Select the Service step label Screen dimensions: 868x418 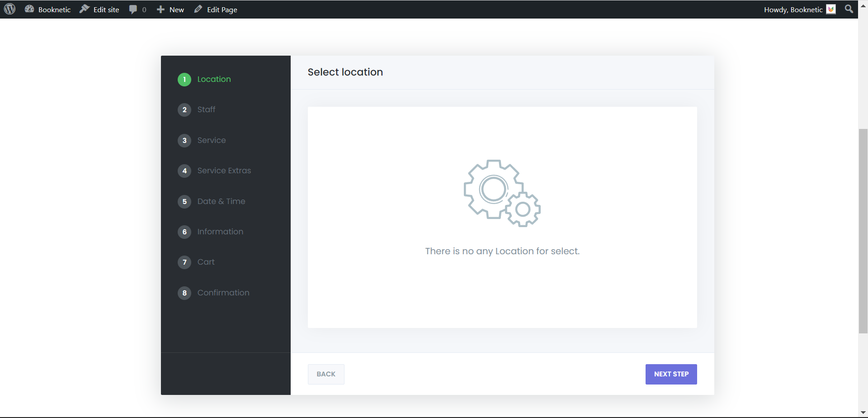tap(212, 140)
